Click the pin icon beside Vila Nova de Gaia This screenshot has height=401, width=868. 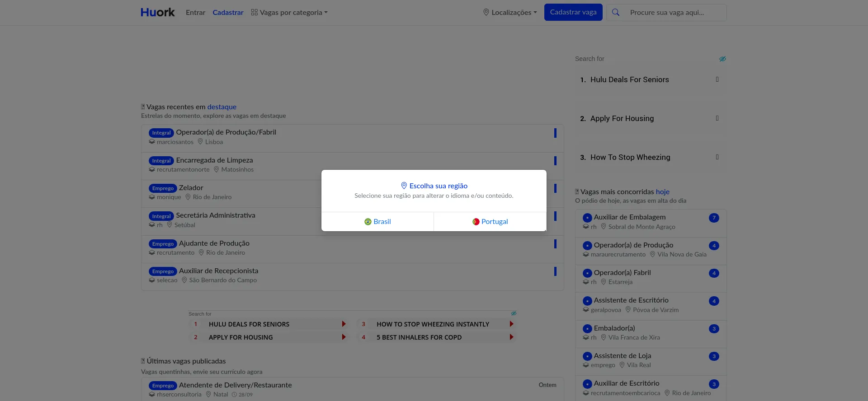coord(652,254)
